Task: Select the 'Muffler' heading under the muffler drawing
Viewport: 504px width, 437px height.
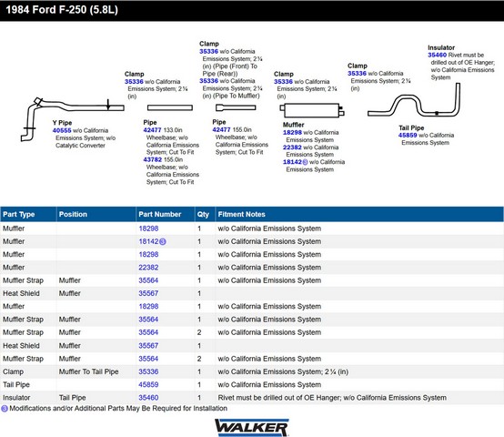Action: (294, 125)
